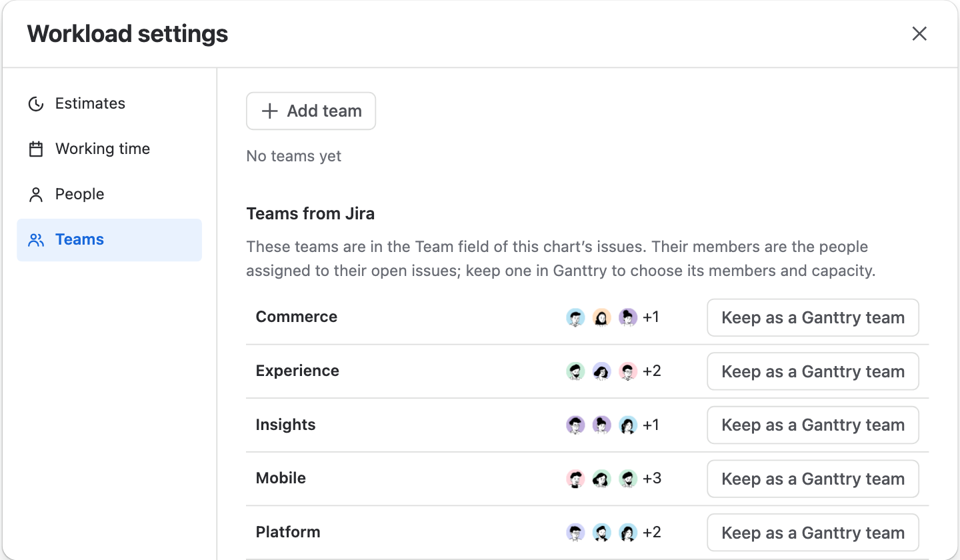
Task: Click first avatar in the Platform row
Action: click(x=575, y=532)
